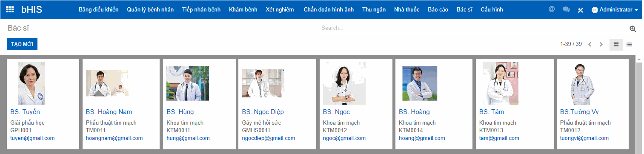Viewport: 644px width, 154px height.
Task: Click the code GPH001
Action: [21, 130]
